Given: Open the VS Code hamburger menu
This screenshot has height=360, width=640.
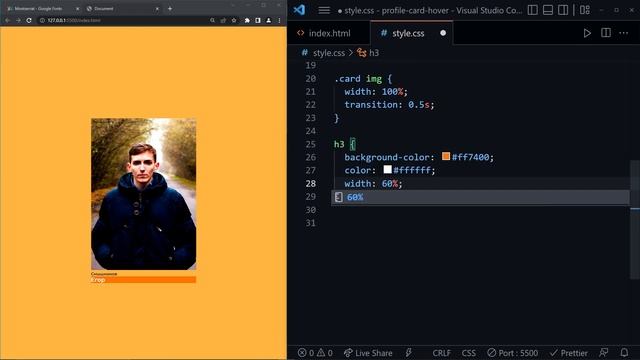Looking at the screenshot, I should point(324,10).
